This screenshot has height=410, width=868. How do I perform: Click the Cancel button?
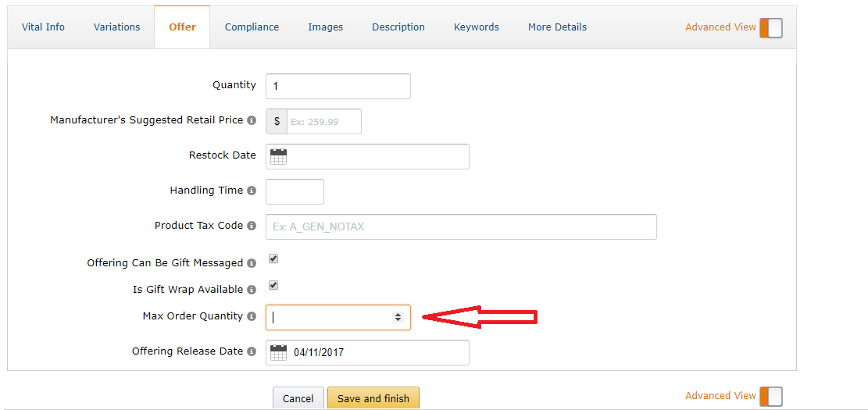tap(298, 398)
